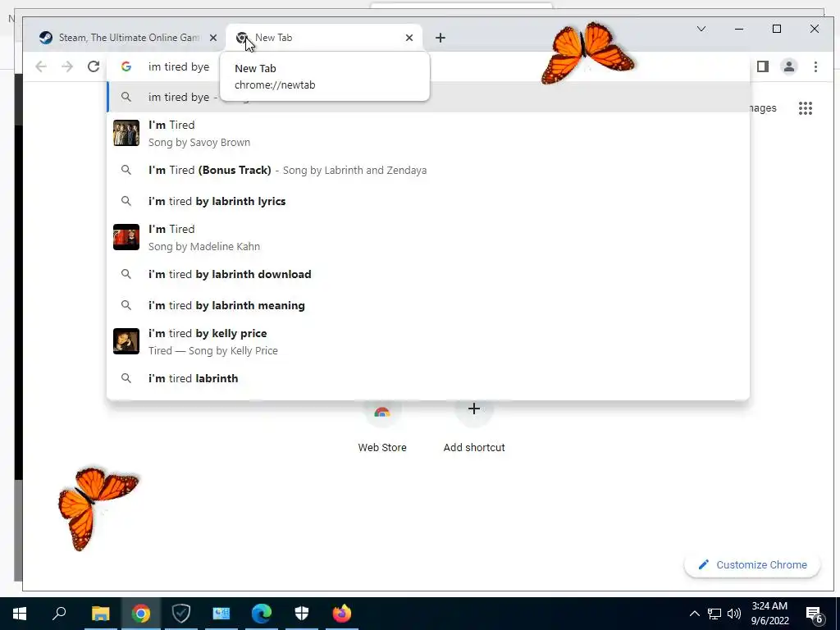
Task: Open Windows Security shield in taskbar
Action: [302, 614]
